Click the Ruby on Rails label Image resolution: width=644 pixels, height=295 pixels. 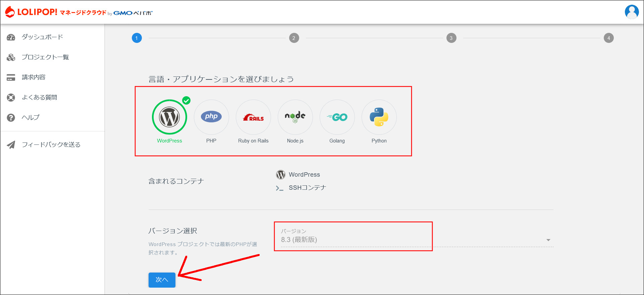tap(253, 141)
